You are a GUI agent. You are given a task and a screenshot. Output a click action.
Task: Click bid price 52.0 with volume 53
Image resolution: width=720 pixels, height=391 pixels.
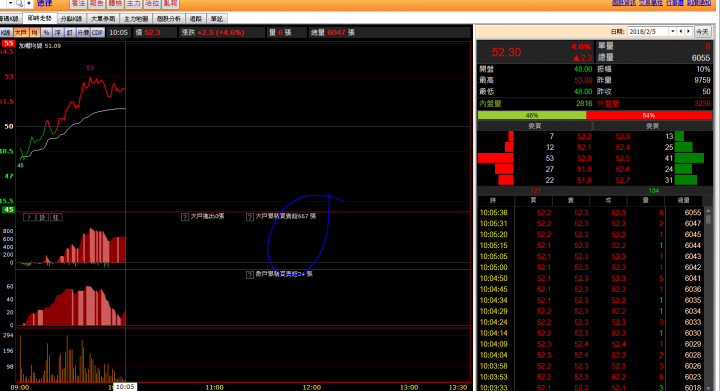point(584,158)
